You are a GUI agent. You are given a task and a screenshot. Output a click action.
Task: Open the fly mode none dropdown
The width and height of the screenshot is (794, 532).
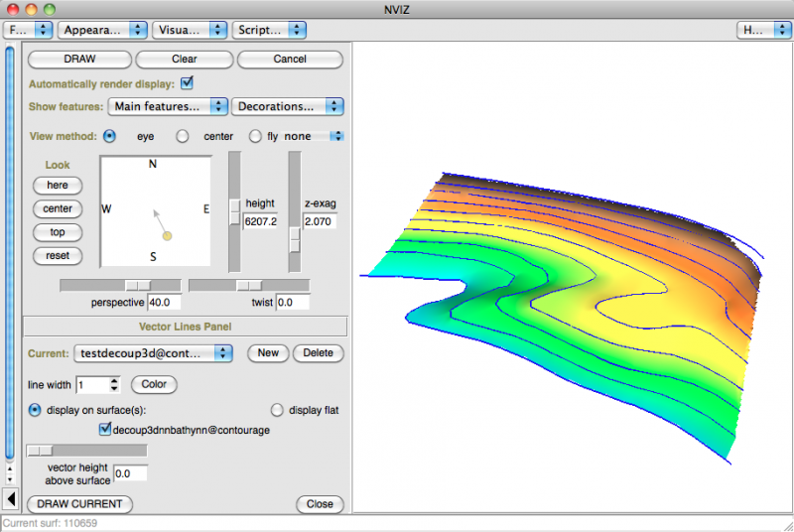click(314, 136)
